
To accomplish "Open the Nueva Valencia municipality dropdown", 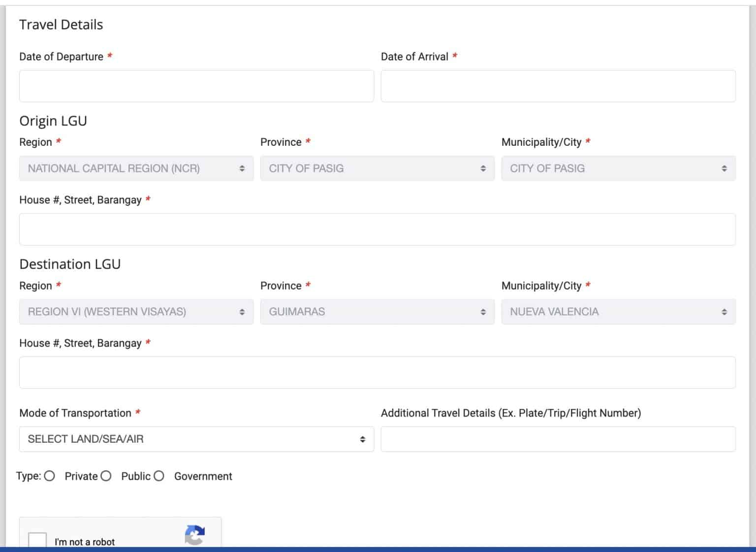I will pos(618,312).
